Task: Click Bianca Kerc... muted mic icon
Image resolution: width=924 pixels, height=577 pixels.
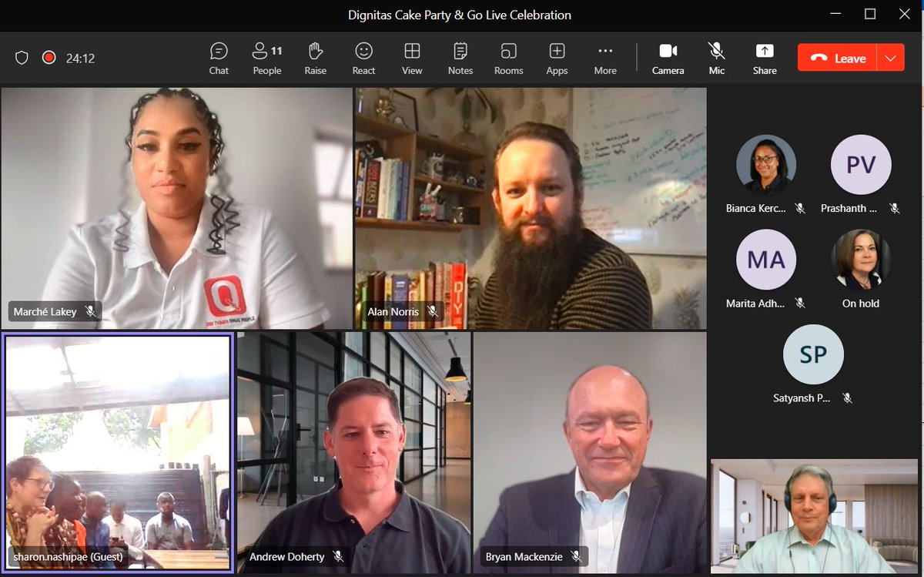Action: tap(800, 209)
